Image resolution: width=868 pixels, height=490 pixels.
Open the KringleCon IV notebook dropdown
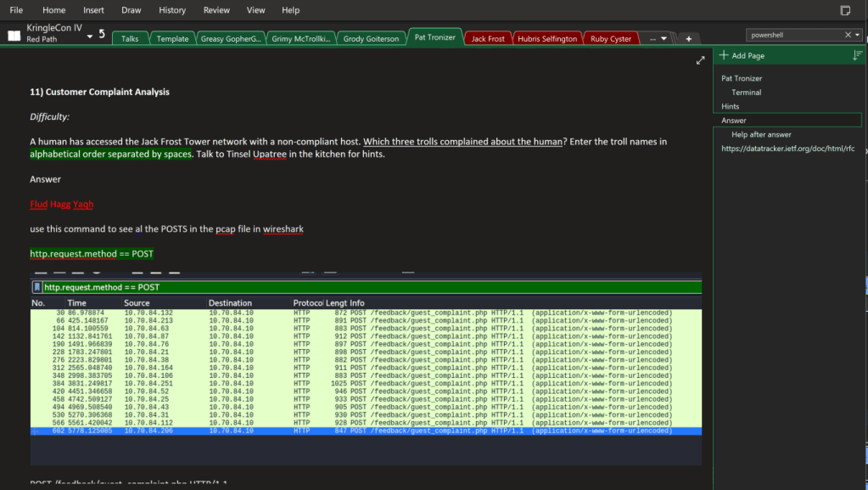coord(90,37)
